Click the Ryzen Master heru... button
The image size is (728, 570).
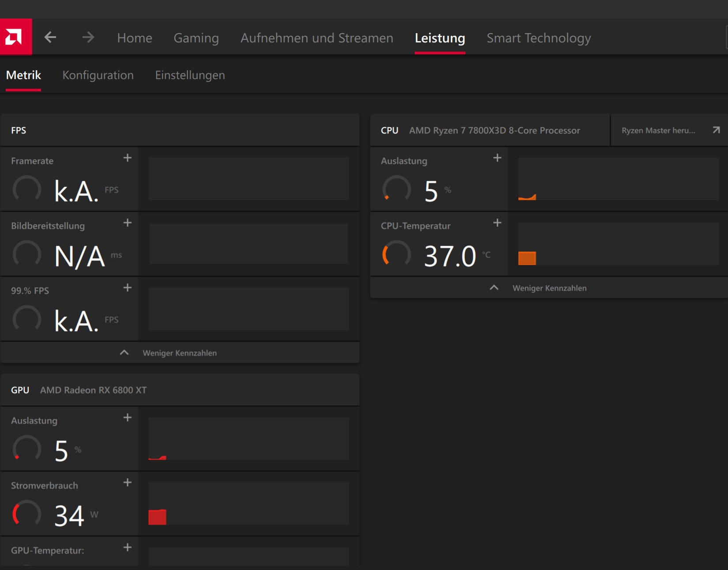click(x=669, y=130)
